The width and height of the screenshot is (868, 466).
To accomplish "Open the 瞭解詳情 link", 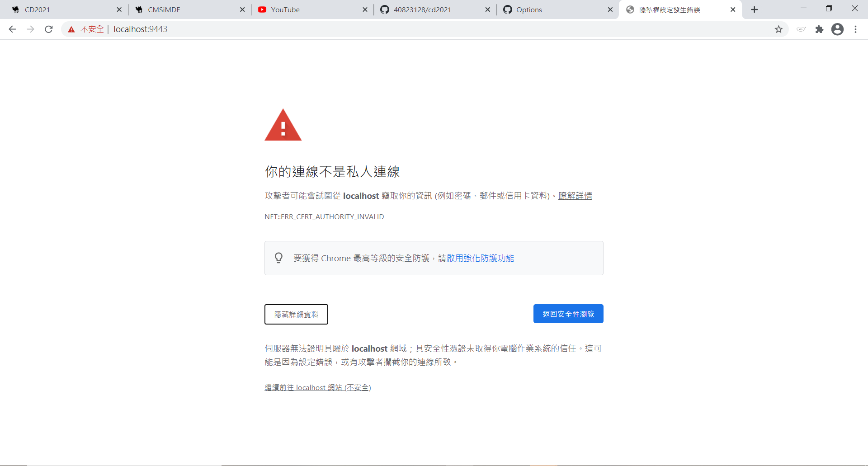I will [x=575, y=196].
